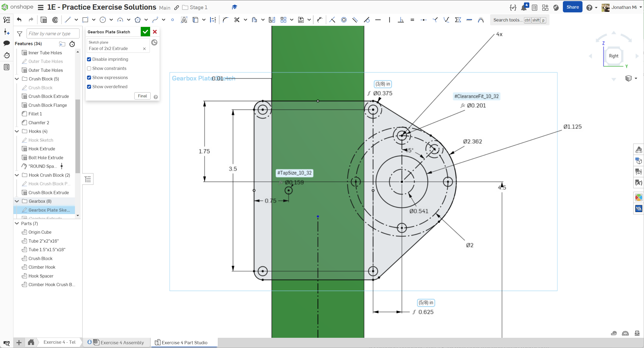Select the Sketch Text tool
Image resolution: width=644 pixels, height=348 pixels.
click(x=184, y=20)
